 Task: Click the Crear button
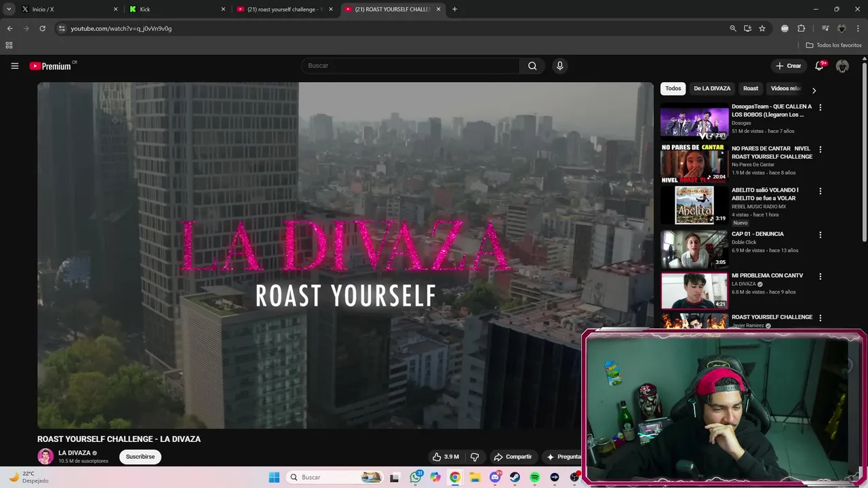tap(789, 66)
